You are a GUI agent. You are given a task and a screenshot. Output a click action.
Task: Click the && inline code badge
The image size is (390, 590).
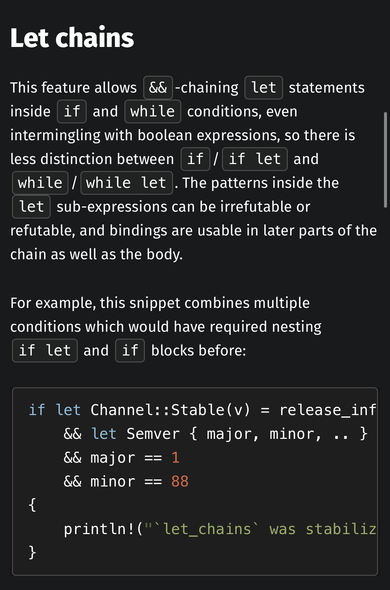[x=158, y=88]
